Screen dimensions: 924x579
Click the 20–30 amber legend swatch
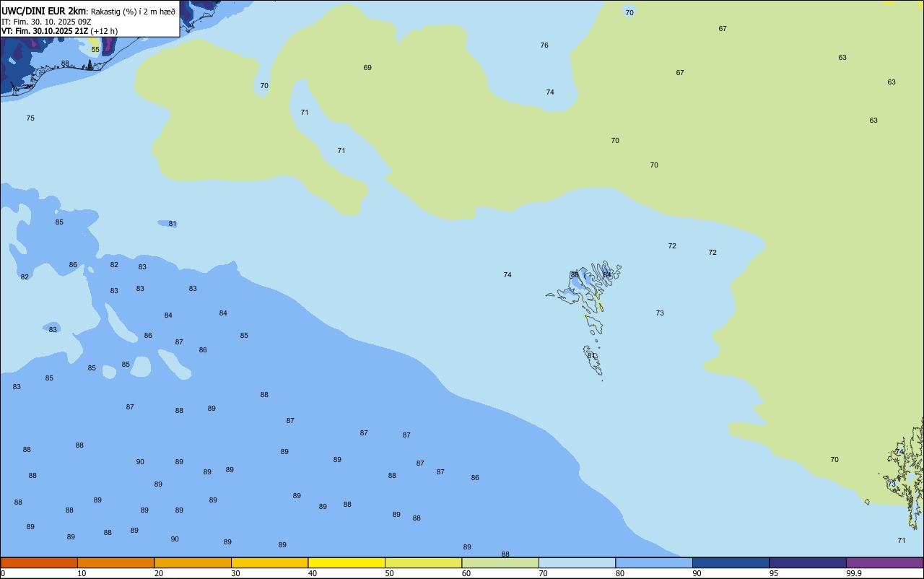coord(193,562)
